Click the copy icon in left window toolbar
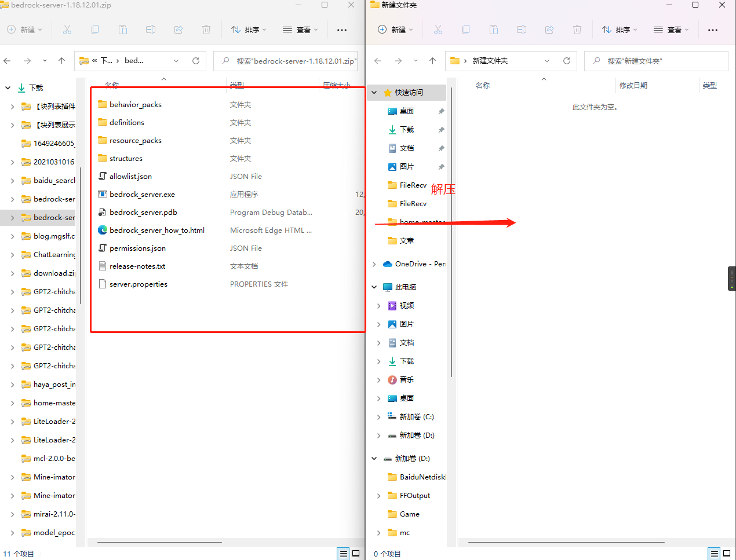This screenshot has width=736, height=560. click(95, 30)
